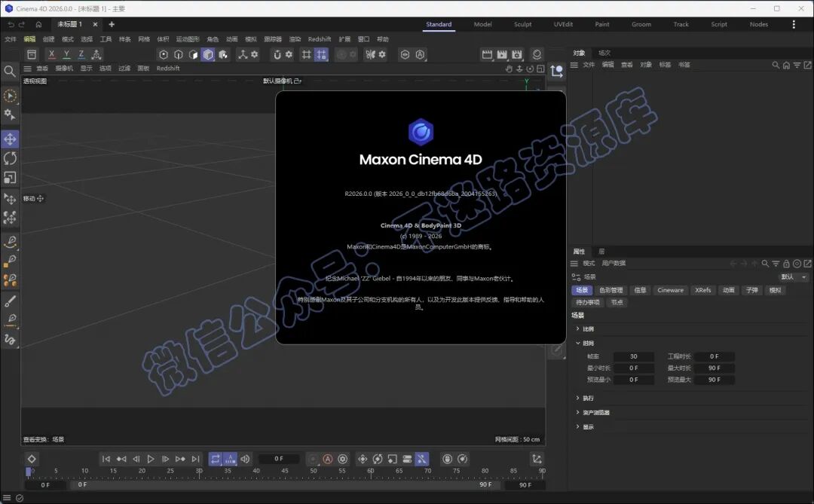Click lock icon in Attributes panel
The image size is (814, 504).
[786, 264]
